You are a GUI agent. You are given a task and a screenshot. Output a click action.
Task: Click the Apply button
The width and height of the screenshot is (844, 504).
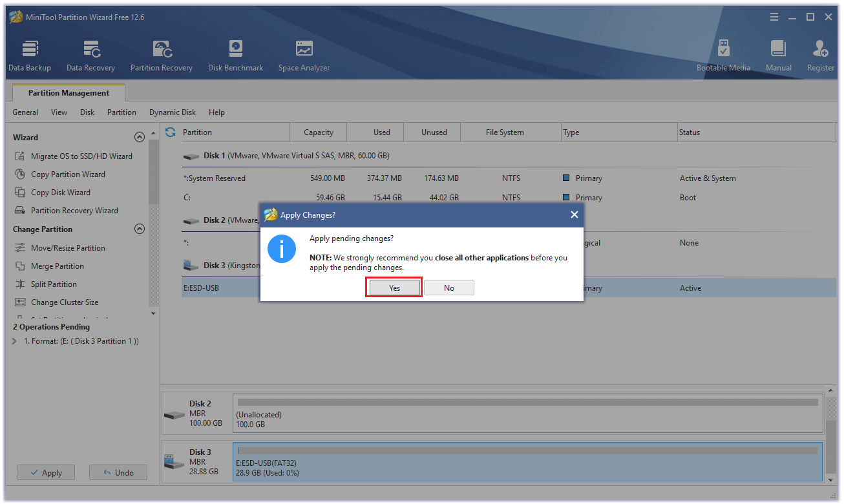46,472
